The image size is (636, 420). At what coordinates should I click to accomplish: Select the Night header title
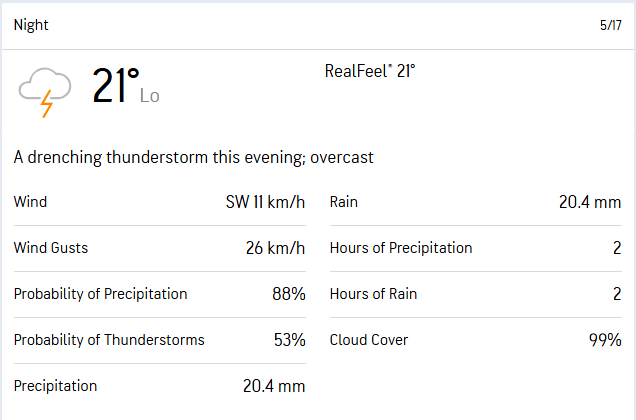(31, 25)
